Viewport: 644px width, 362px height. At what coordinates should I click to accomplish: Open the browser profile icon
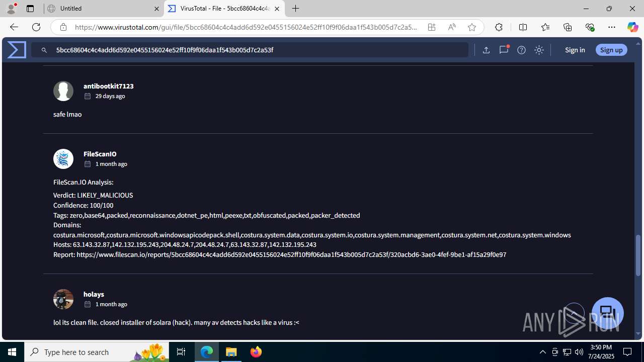(x=11, y=9)
